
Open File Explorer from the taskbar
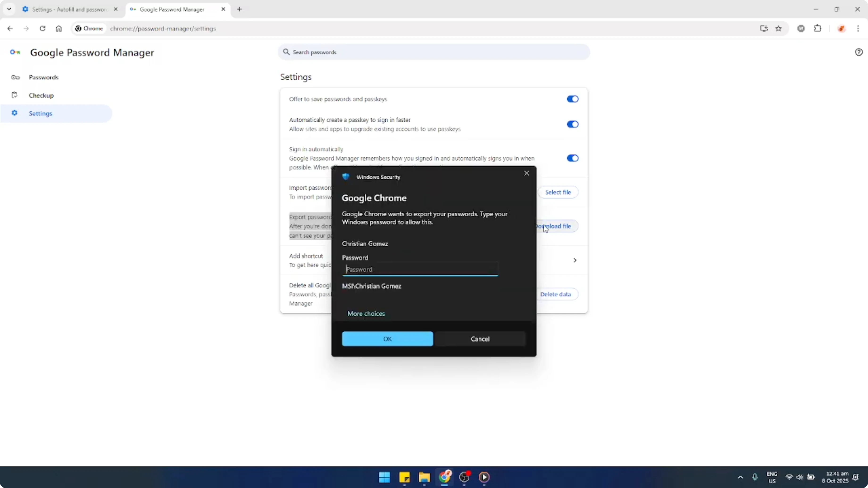pyautogui.click(x=424, y=478)
